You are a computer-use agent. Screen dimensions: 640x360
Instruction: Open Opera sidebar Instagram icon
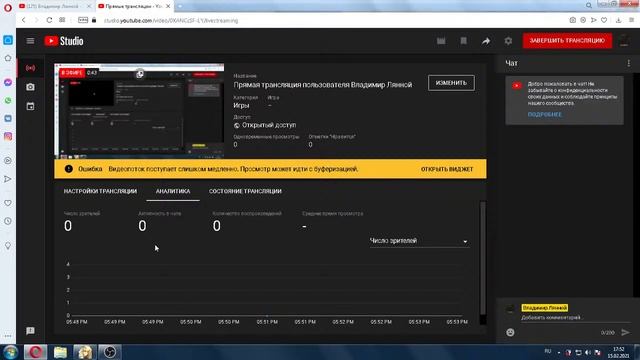8,136
